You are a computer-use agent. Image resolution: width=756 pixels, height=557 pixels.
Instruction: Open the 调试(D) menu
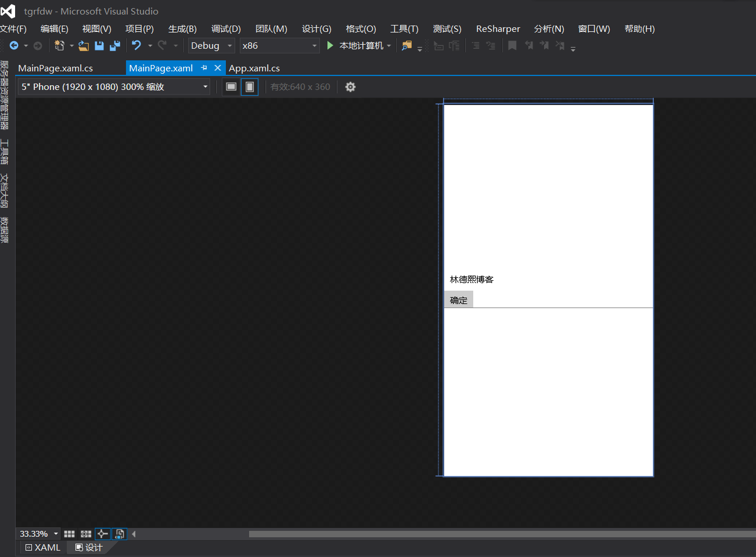coord(226,28)
